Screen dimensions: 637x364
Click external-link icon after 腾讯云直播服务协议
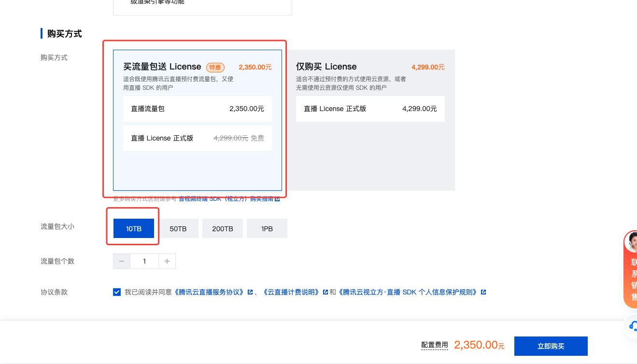tap(250, 292)
